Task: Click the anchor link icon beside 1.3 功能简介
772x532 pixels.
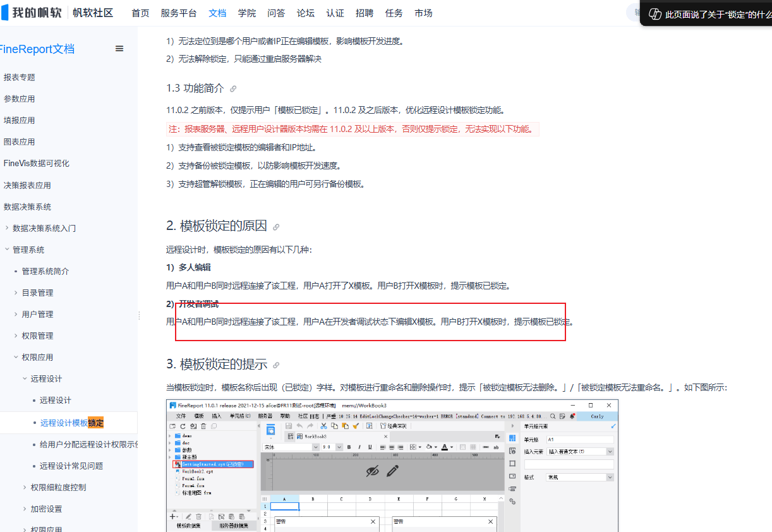Action: (233, 89)
